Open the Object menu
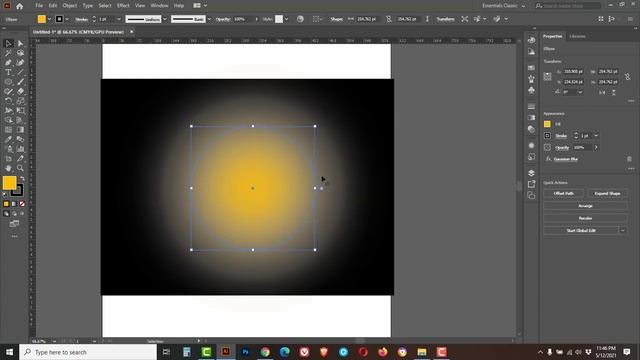This screenshot has height=360, width=640. (70, 6)
